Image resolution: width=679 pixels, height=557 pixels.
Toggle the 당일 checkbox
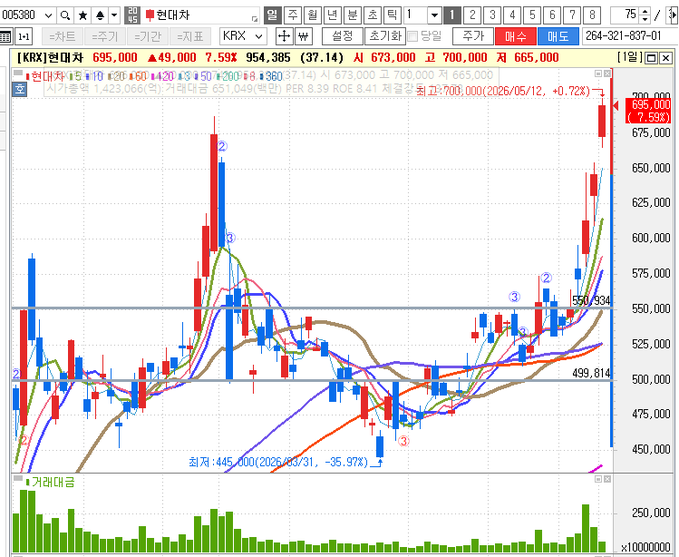[x=413, y=36]
